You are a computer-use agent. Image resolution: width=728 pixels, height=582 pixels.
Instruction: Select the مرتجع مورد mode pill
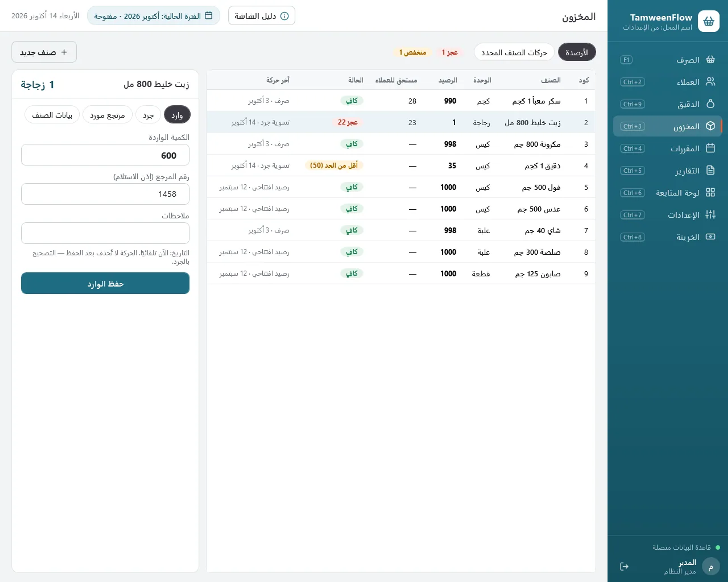coord(107,115)
